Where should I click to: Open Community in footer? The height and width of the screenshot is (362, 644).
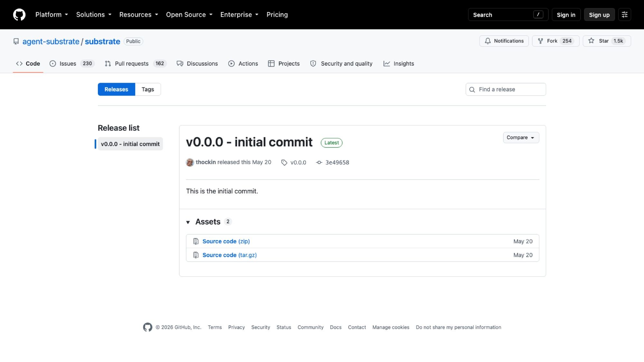coord(310,327)
